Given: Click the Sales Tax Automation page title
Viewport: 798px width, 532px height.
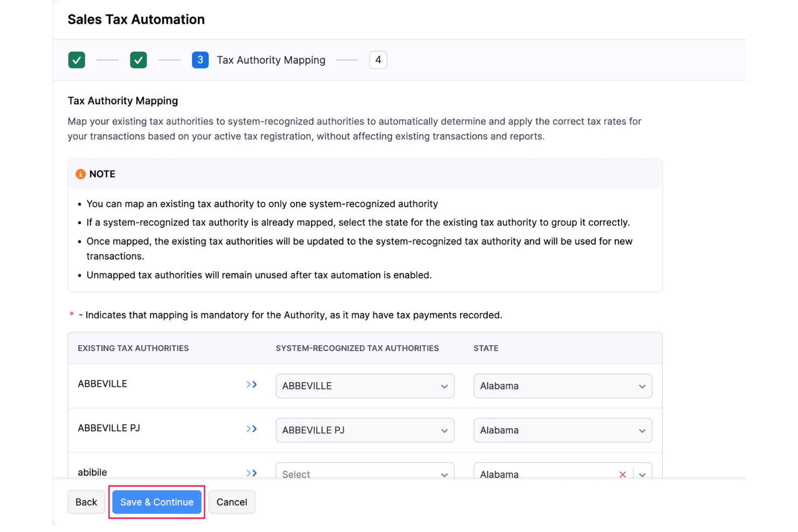Looking at the screenshot, I should pos(136,19).
